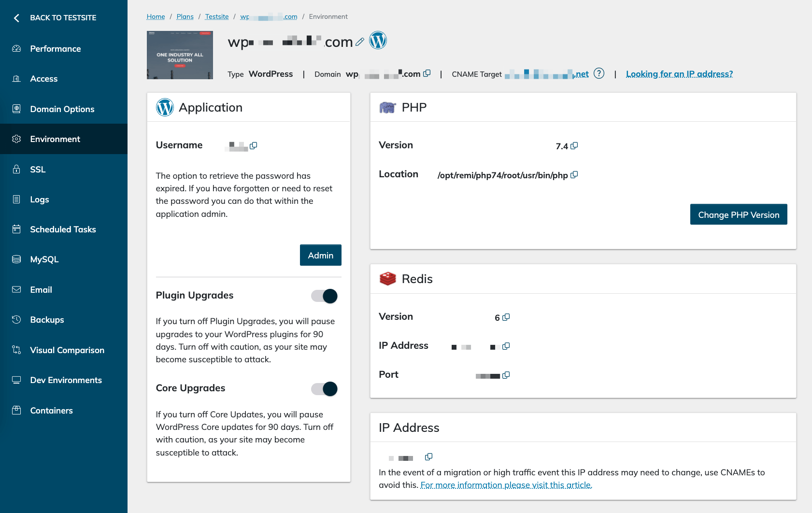
Task: Copy the Redis Version value
Action: [x=506, y=317]
